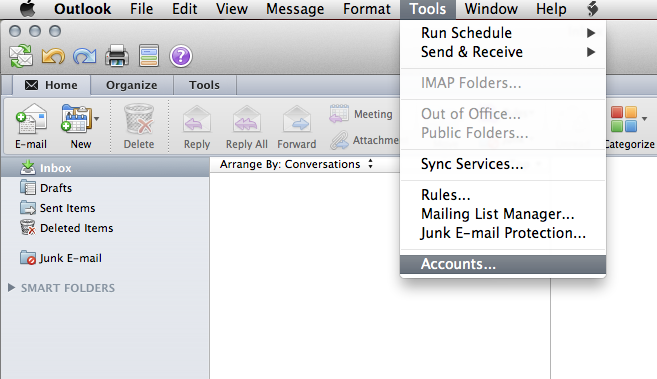657x379 pixels.
Task: Switch to the Tools ribbon tab
Action: coord(204,85)
